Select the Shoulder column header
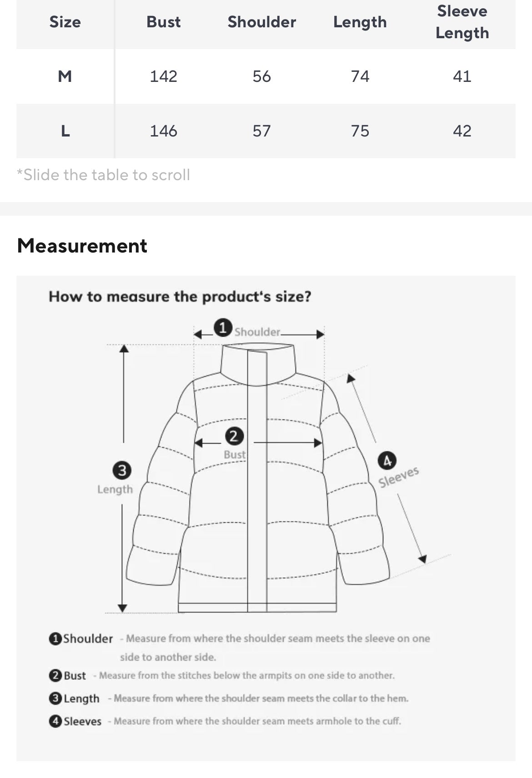The width and height of the screenshot is (532, 778). [x=261, y=22]
